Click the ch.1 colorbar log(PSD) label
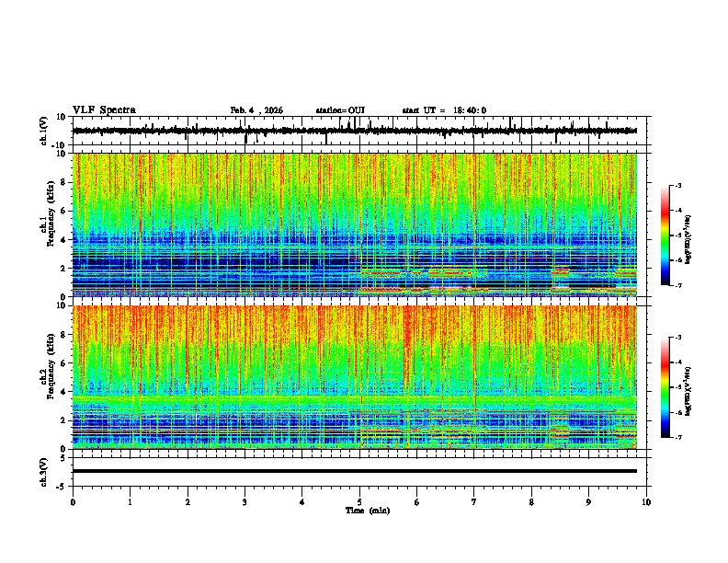728x563 pixels. tap(688, 240)
